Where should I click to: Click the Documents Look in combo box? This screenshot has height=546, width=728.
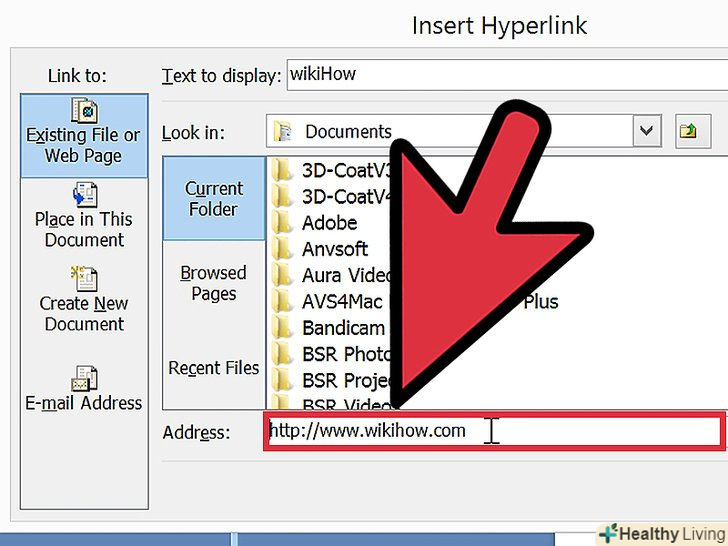463,131
